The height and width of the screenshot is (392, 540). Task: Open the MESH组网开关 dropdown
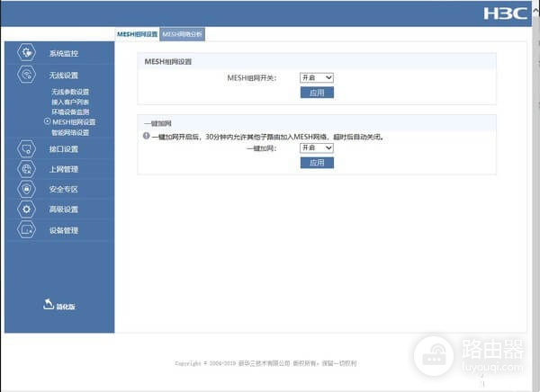[x=316, y=78]
